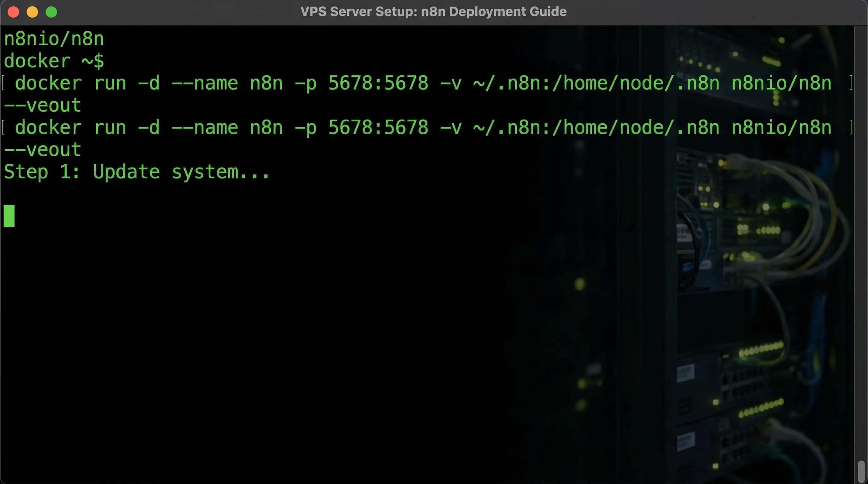Click the 'Step 1: Update system...' line
The image size is (868, 484).
click(137, 172)
